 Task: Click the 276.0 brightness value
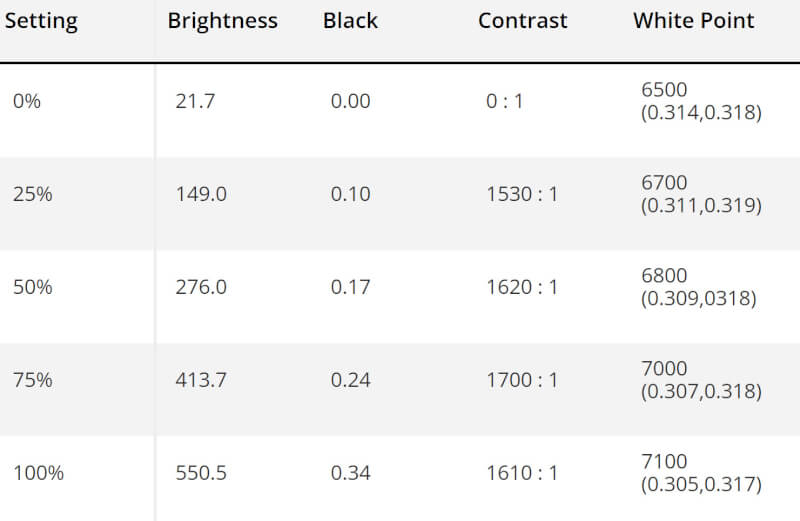click(201, 287)
